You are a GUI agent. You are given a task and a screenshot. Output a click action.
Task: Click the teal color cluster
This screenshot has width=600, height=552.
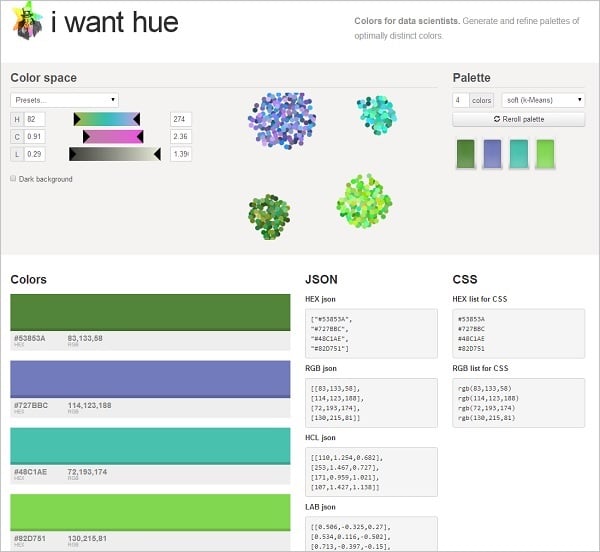[x=377, y=115]
